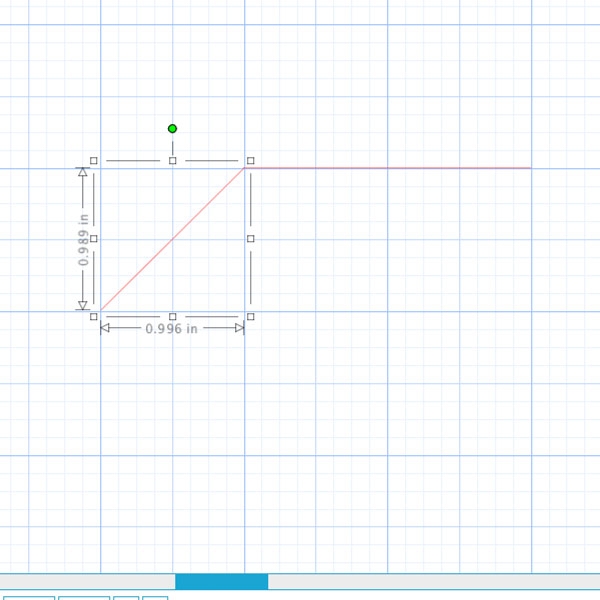Click the scrollbar track right of the thumb
The image size is (600, 600).
tap(430, 581)
